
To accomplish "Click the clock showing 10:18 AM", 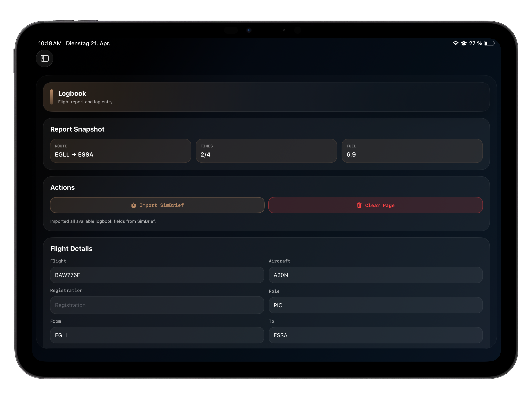I will [x=50, y=44].
